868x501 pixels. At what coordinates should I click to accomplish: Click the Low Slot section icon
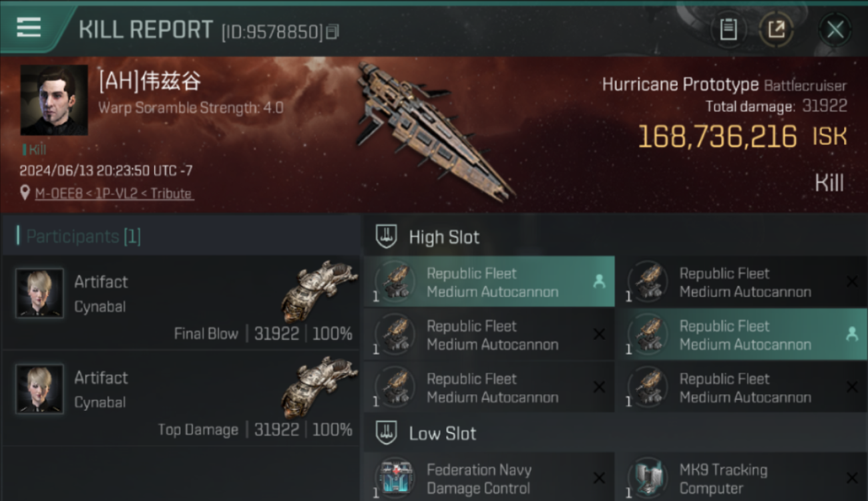(387, 433)
